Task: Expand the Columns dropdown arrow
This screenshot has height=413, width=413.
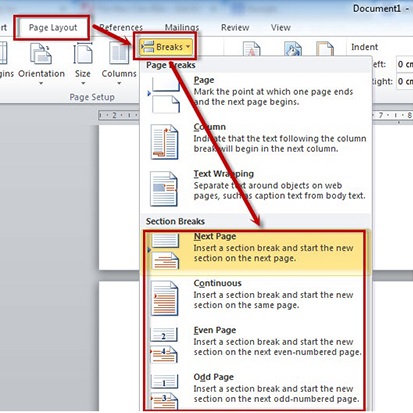Action: (119, 83)
